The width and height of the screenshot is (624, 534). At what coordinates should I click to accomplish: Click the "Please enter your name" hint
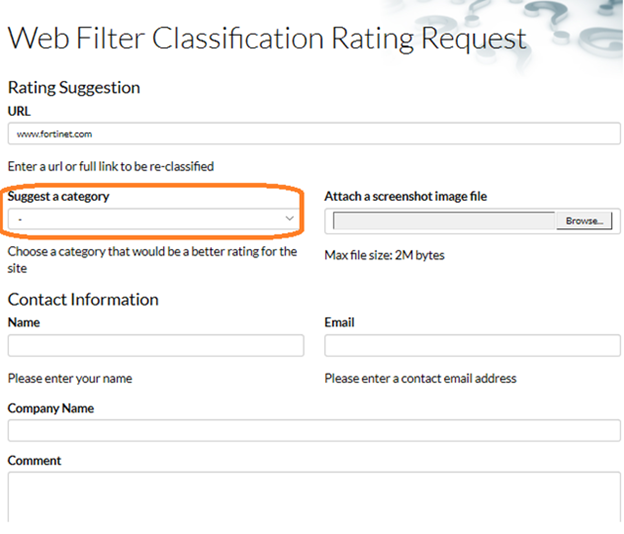pyautogui.click(x=70, y=379)
